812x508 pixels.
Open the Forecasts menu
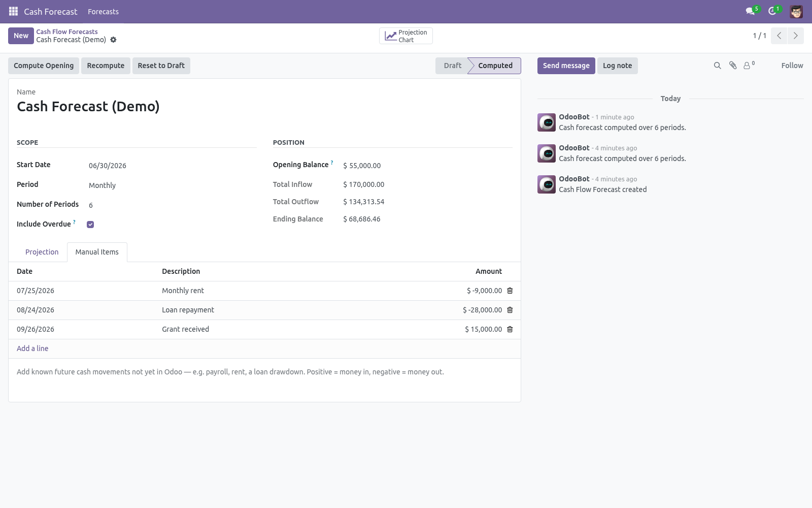pyautogui.click(x=103, y=11)
